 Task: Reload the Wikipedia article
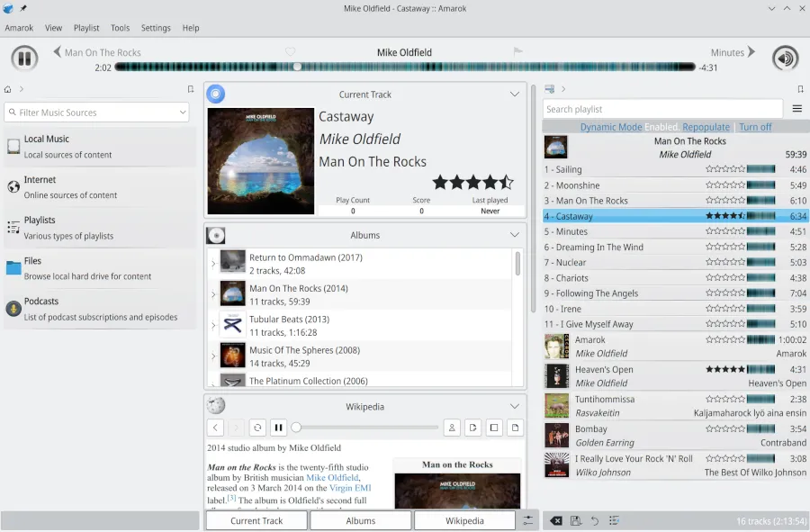coord(258,428)
